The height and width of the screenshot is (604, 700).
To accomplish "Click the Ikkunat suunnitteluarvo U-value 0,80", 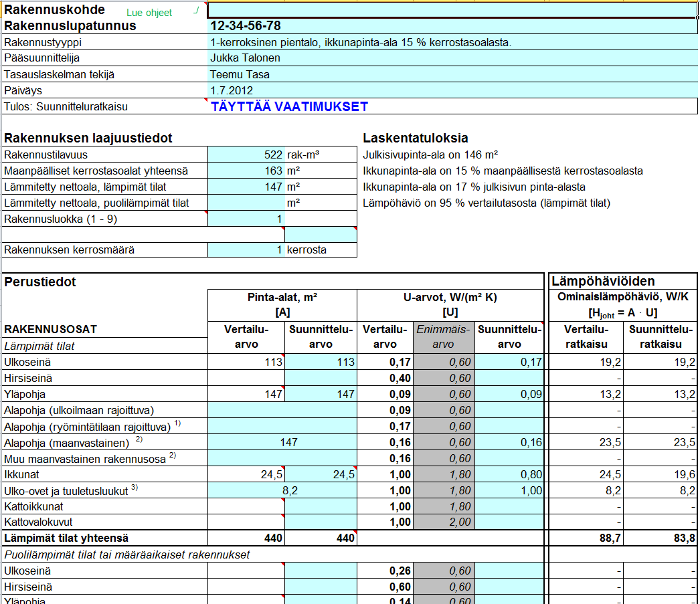I will coord(509,474).
